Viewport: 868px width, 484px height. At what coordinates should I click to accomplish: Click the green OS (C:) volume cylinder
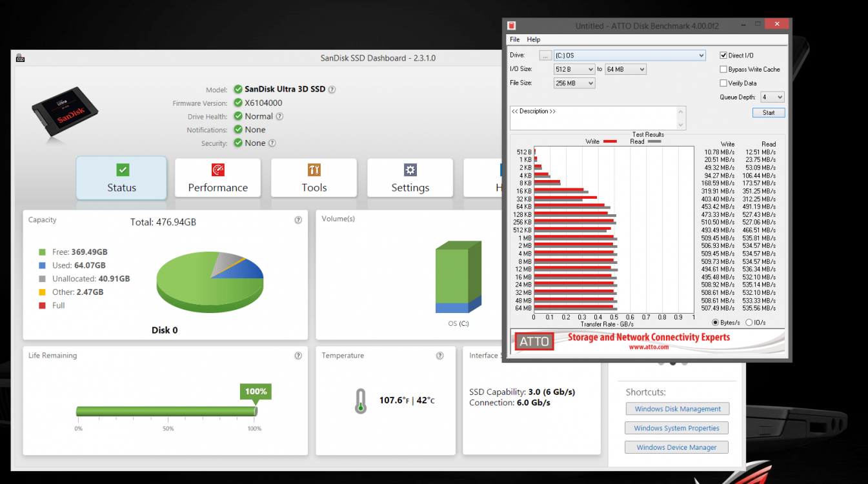coord(458,277)
